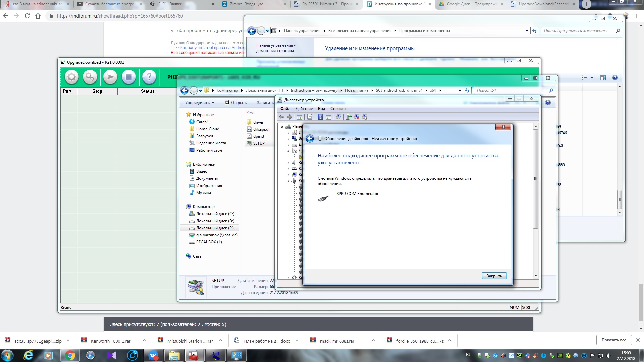Screen dimensions: 644x362
Task: Click the Load Packet gear icon in UpgradeDownload
Action: pos(71,77)
